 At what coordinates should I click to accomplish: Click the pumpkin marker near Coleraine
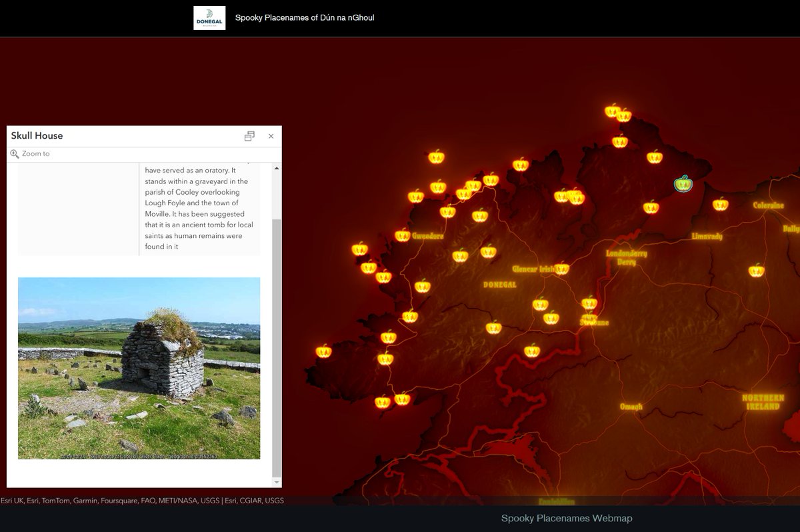[x=756, y=269]
